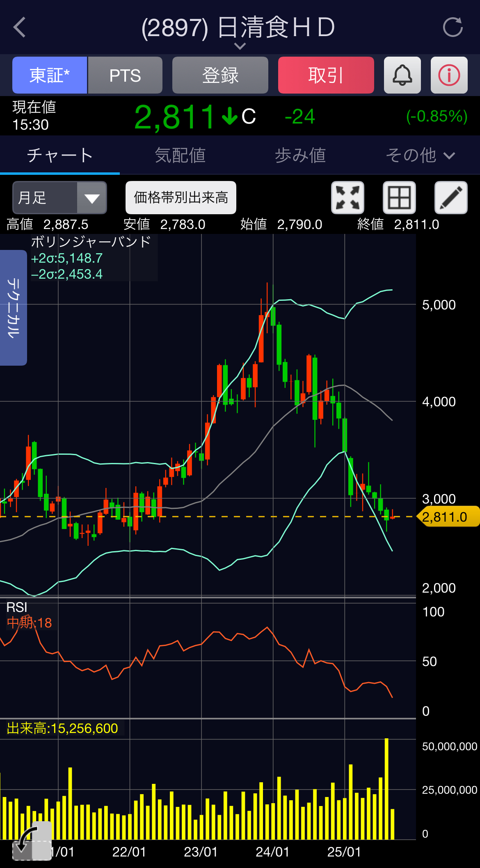Tap the 4,000 price axis label

tap(439, 402)
